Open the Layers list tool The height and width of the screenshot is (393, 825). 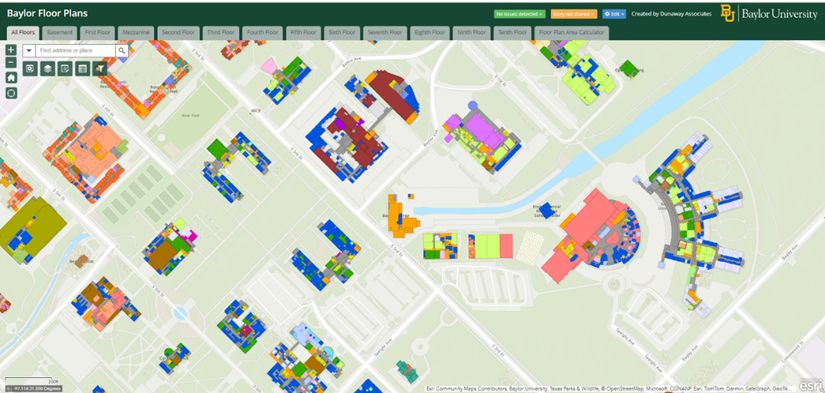pos(47,68)
